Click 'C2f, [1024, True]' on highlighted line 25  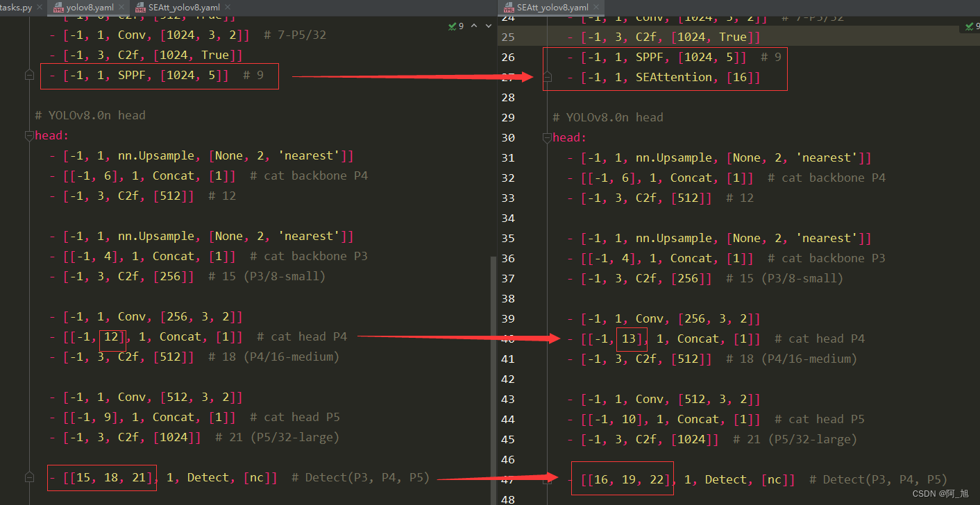(698, 37)
